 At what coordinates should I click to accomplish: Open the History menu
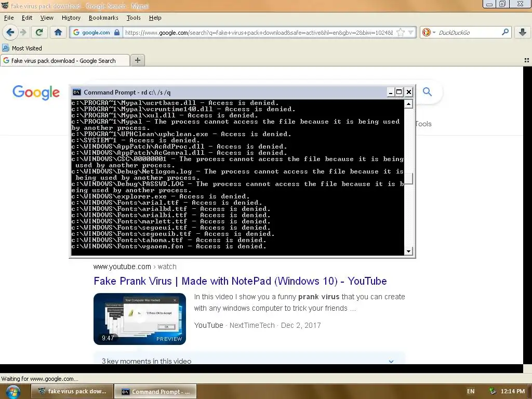pos(71,18)
